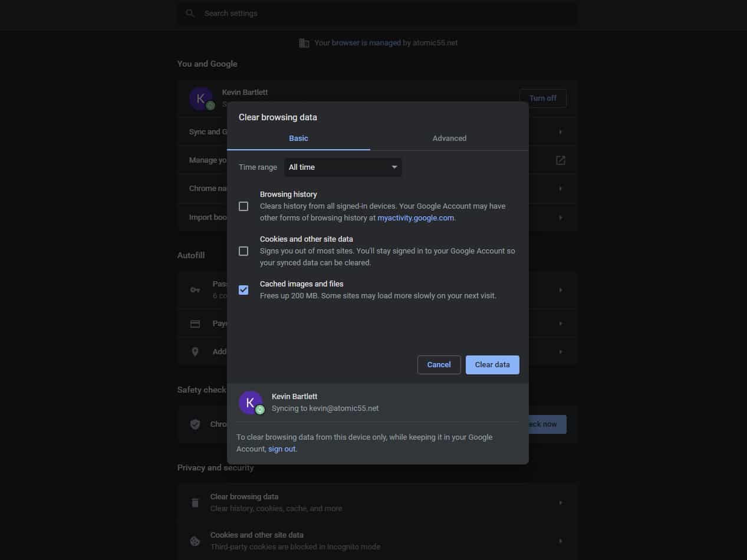Viewport: 747px width, 560px height.
Task: Open the Time range dropdown
Action: (343, 167)
